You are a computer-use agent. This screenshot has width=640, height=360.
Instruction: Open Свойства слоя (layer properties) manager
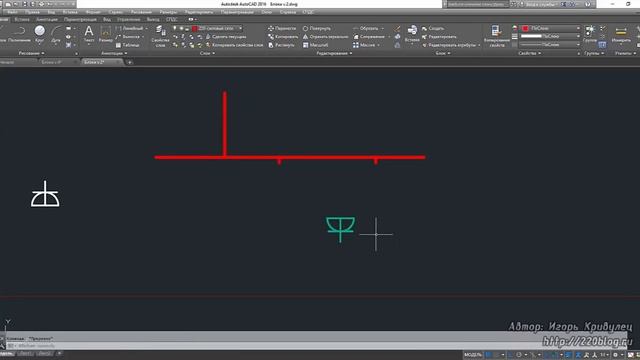pos(160,36)
